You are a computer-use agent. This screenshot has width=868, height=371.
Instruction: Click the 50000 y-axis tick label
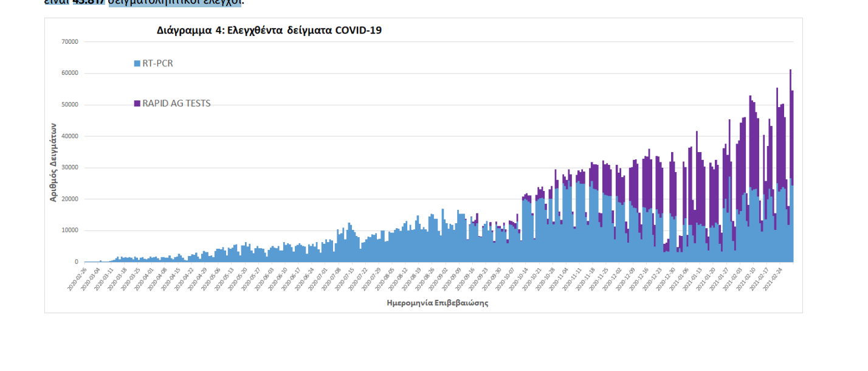coord(69,105)
